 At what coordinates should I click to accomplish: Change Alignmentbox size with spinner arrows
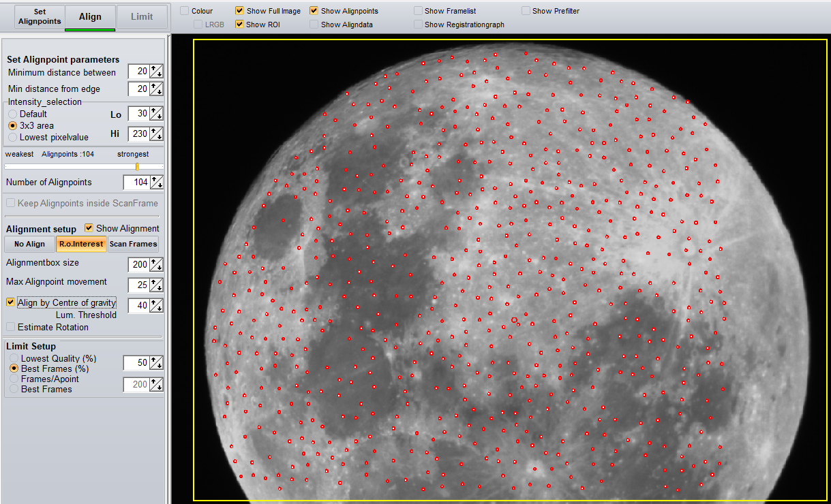(x=156, y=264)
